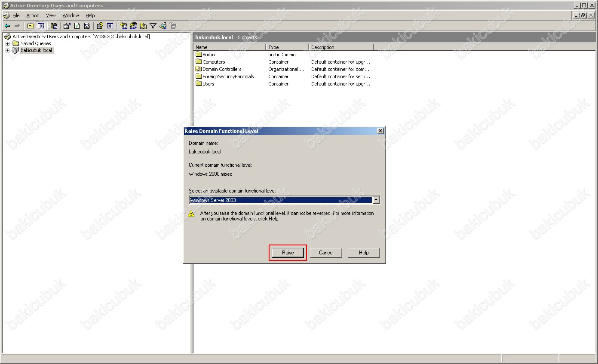Click the Create New User icon
This screenshot has height=364, width=598.
(x=123, y=26)
